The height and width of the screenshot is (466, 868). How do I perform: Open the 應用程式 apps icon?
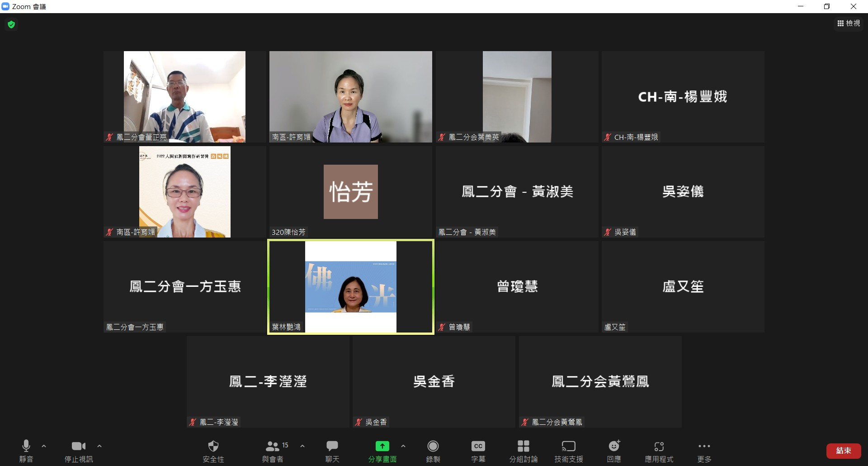pos(659,447)
